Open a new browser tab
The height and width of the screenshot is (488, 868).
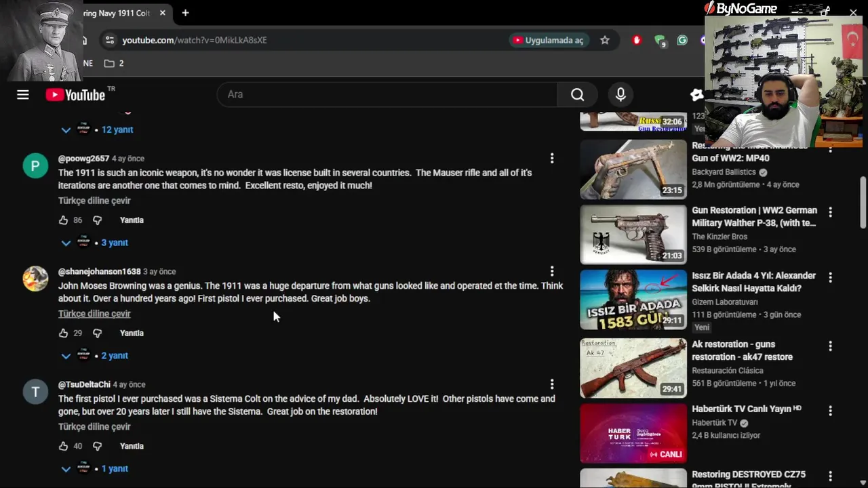click(185, 13)
